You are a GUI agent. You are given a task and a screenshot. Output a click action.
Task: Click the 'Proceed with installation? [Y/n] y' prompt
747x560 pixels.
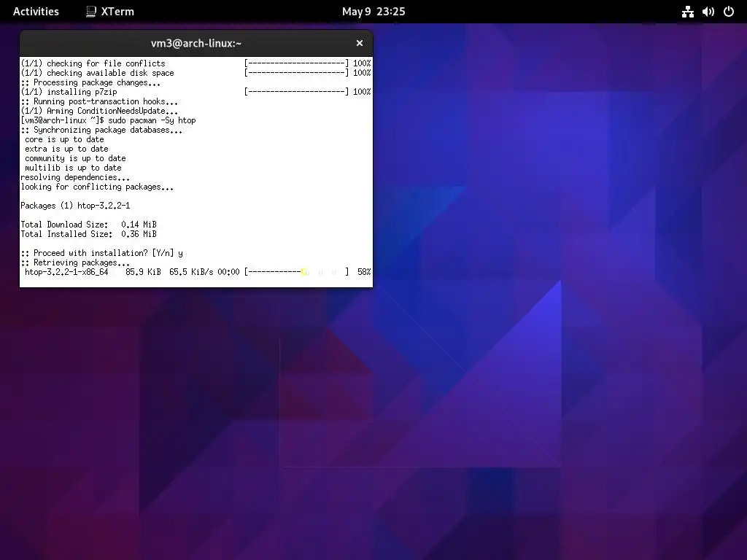coord(102,253)
